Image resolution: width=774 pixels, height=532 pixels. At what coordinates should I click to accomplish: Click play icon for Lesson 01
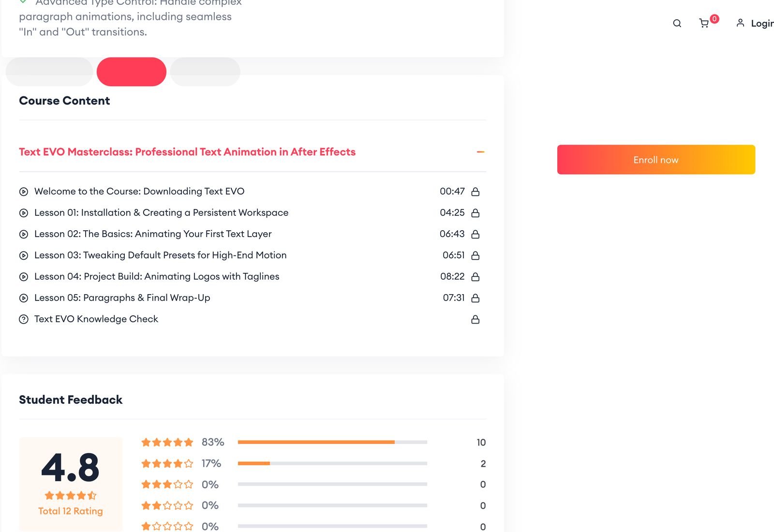coord(24,213)
